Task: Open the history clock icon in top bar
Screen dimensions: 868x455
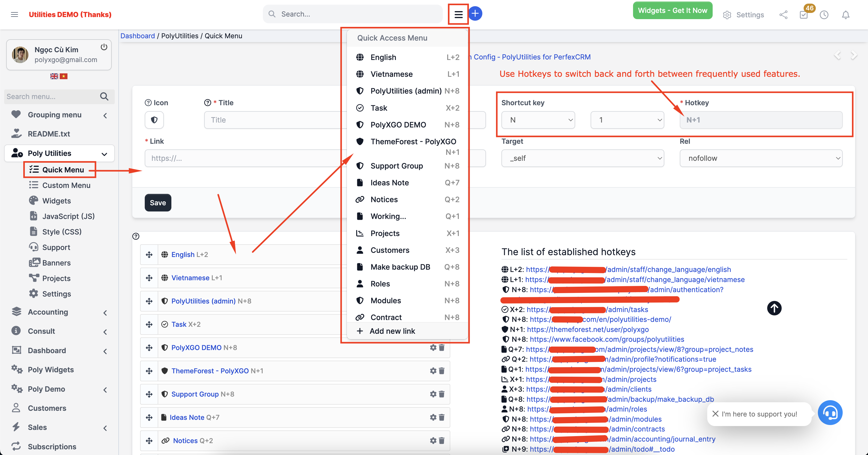Action: (824, 15)
